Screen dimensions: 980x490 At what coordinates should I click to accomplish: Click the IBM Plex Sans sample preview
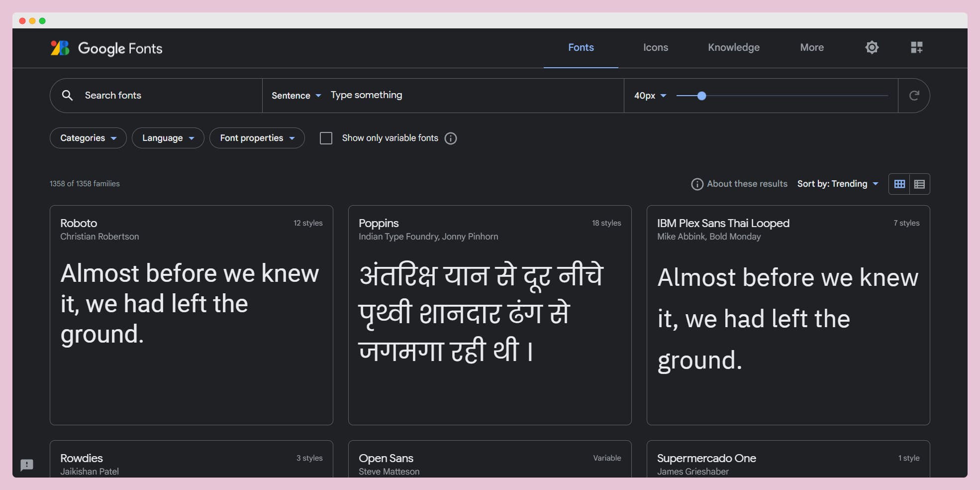[x=788, y=319]
